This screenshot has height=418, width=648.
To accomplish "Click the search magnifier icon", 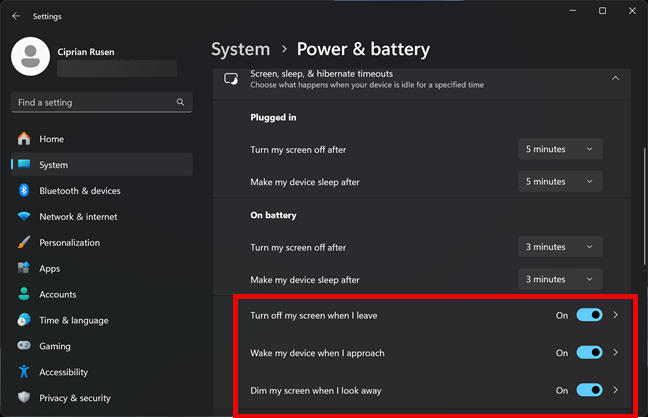I will point(180,102).
